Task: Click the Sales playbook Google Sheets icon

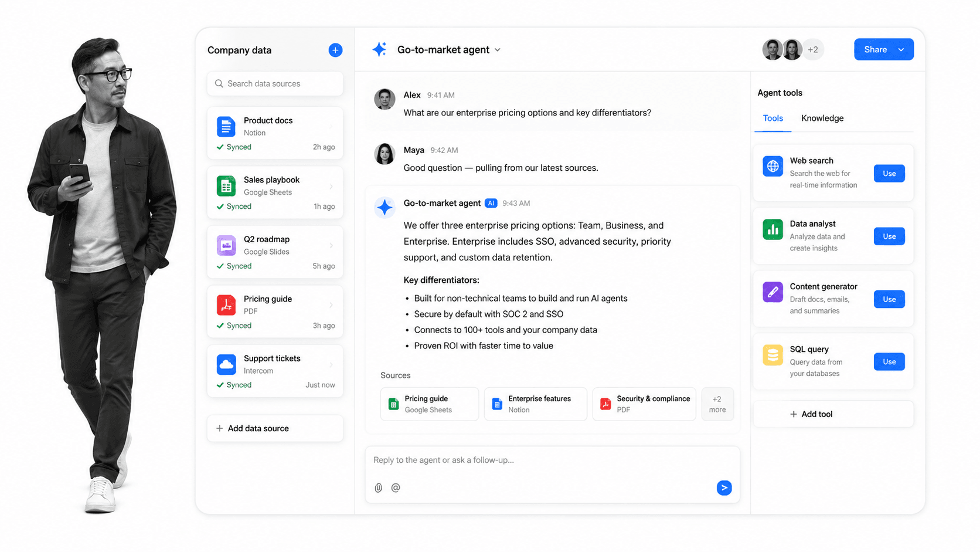Action: (226, 186)
